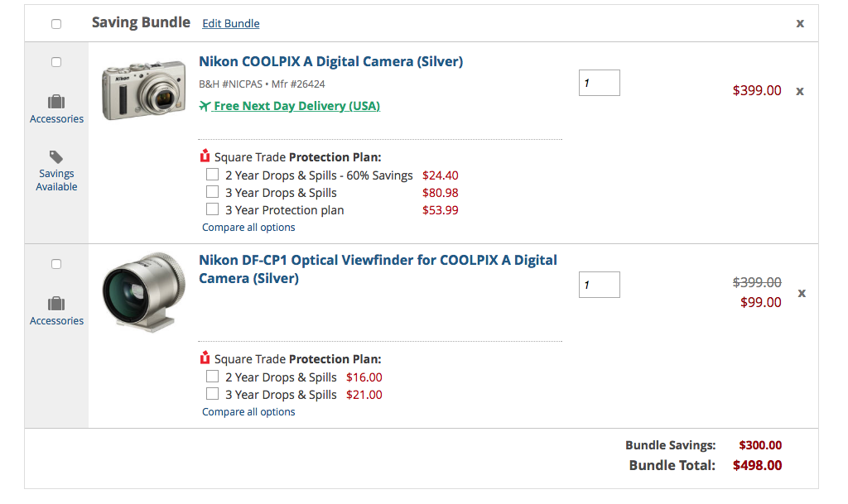
Task: Check the $16.00 2 Year Drops & Spills plan
Action: click(213, 377)
